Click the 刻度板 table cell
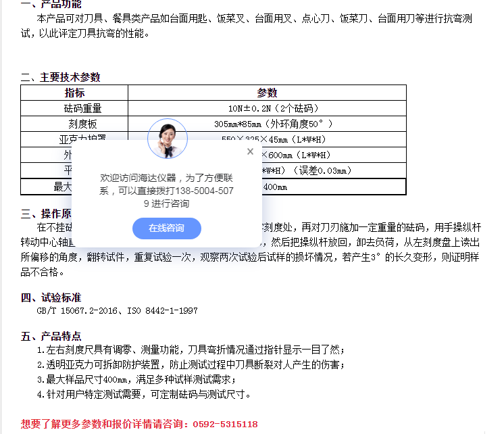The width and height of the screenshot is (504, 434). click(x=74, y=124)
